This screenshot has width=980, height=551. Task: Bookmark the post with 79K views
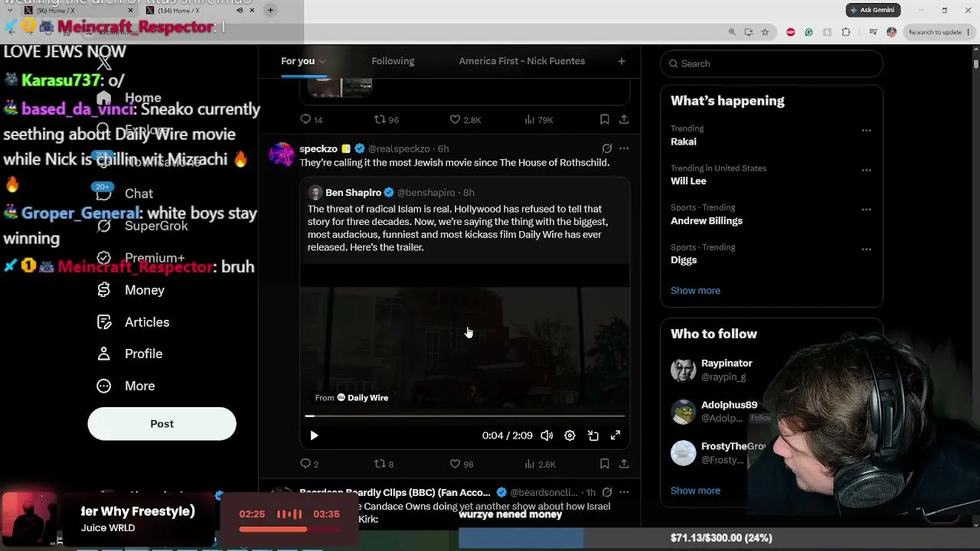pos(604,119)
